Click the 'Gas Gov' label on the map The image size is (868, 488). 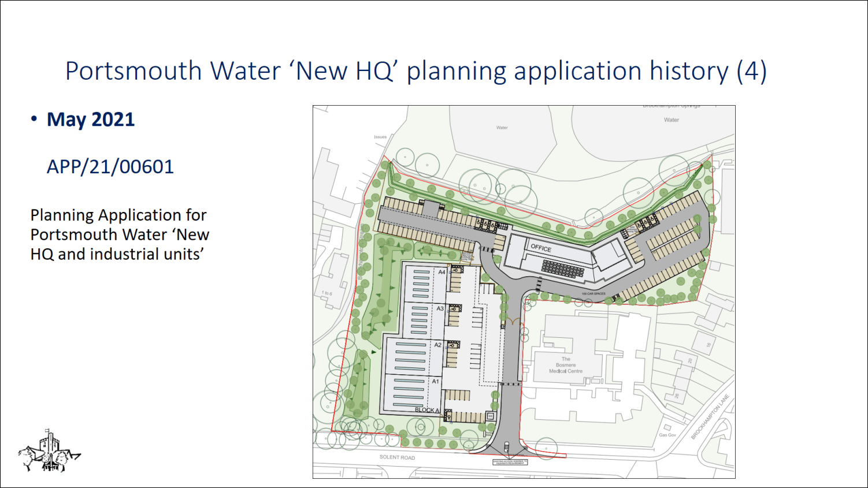[667, 435]
